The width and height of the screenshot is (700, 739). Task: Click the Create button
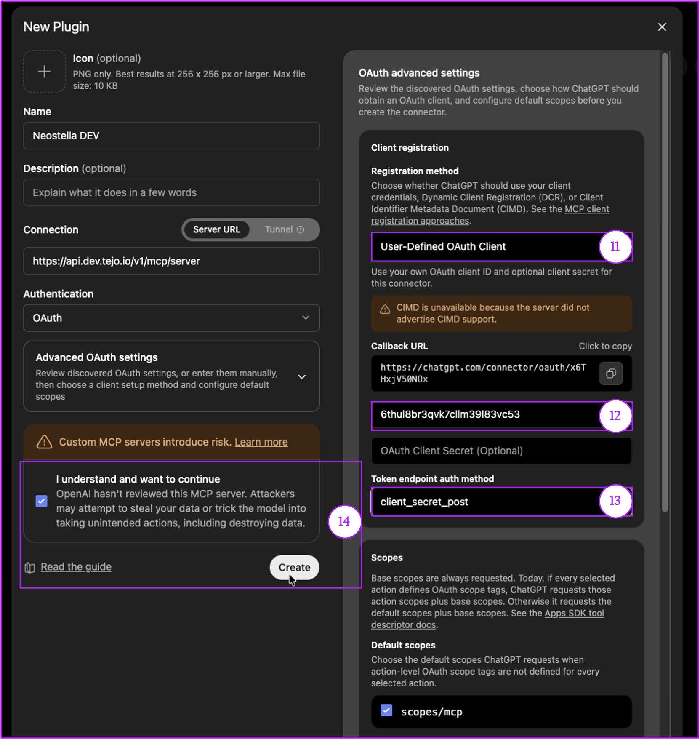pyautogui.click(x=294, y=567)
